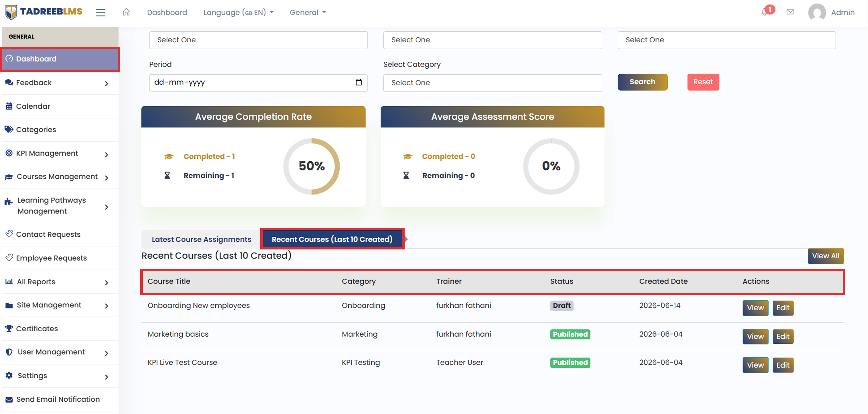Open the Language (GB EN) dropdown
This screenshot has width=868, height=414.
(239, 12)
